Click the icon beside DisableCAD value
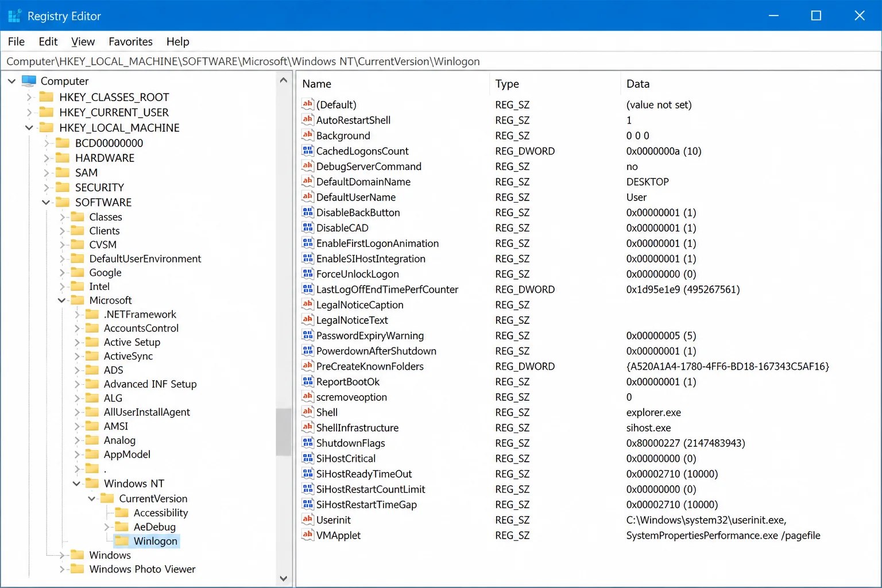The image size is (882, 588). [x=308, y=227]
